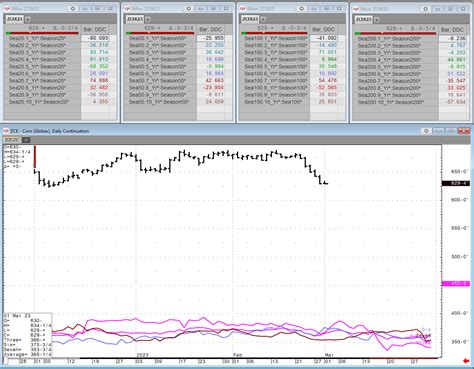This screenshot has height=369, width=474.
Task: Select ZCK23 tab in Season200 window
Action: click(x=364, y=19)
